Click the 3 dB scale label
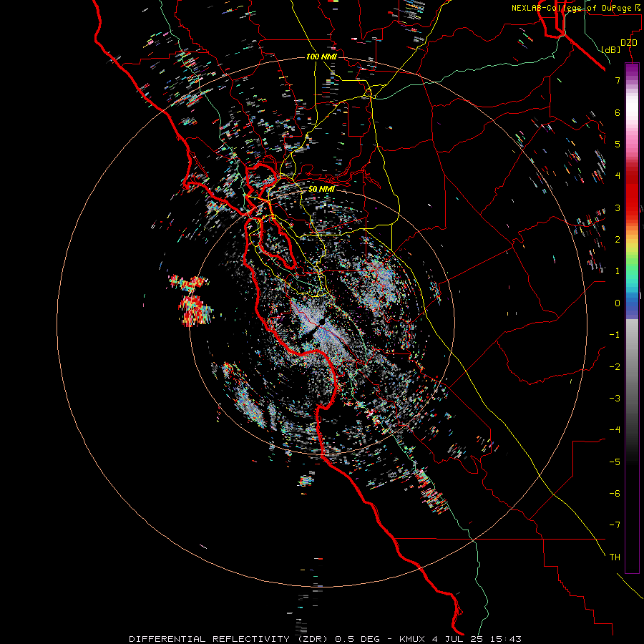The width and height of the screenshot is (644, 644). 618,208
